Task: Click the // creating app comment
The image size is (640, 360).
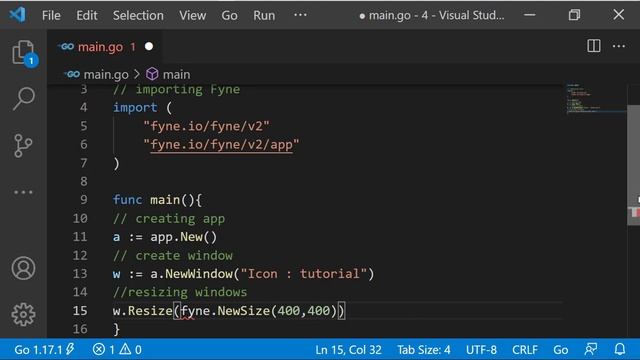Action: (x=169, y=218)
